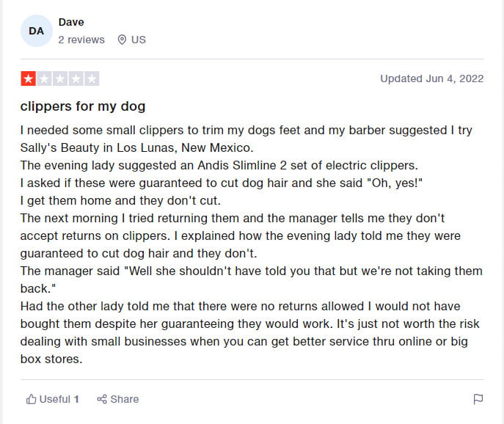
Task: Click the location pin icon
Action: [122, 40]
